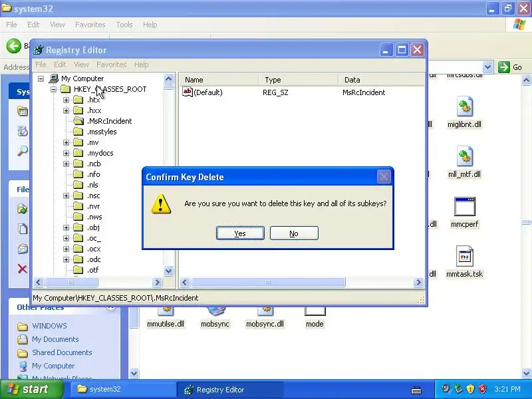Expand the .htx registry key
Image resolution: width=532 pixels, height=399 pixels.
pyautogui.click(x=66, y=100)
